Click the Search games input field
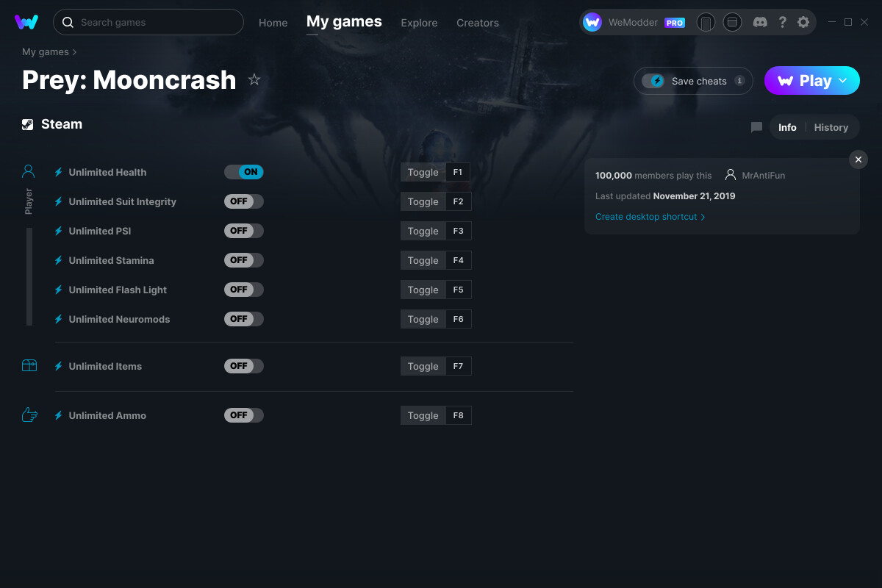 click(x=148, y=22)
